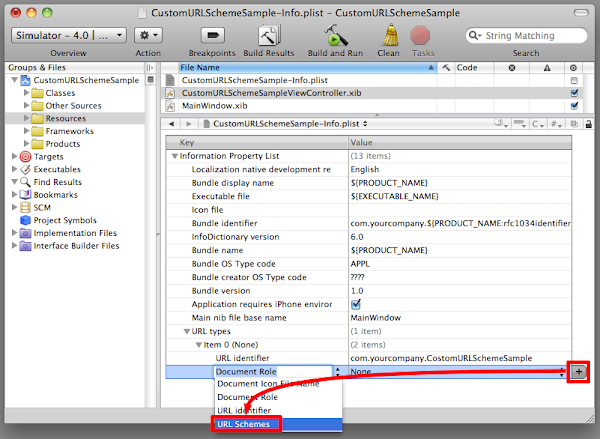The height and width of the screenshot is (439, 600).
Task: Click the search magnifier icon
Action: point(474,36)
